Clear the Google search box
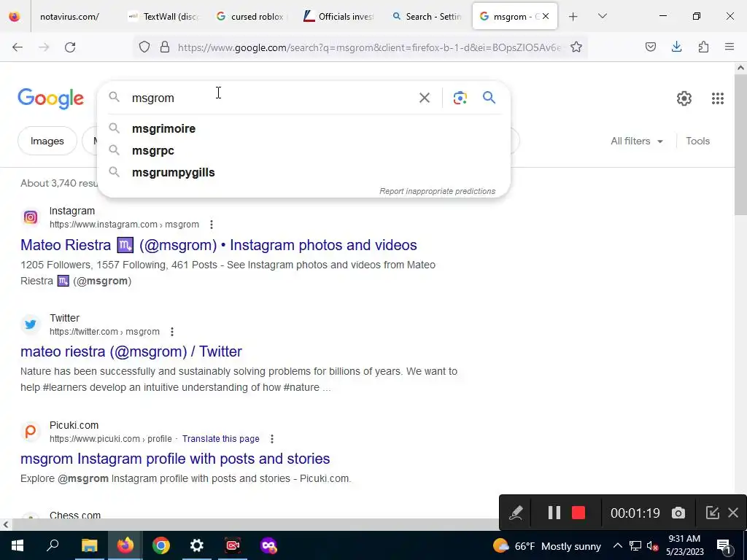Viewport: 747px width, 560px height. coord(425,98)
